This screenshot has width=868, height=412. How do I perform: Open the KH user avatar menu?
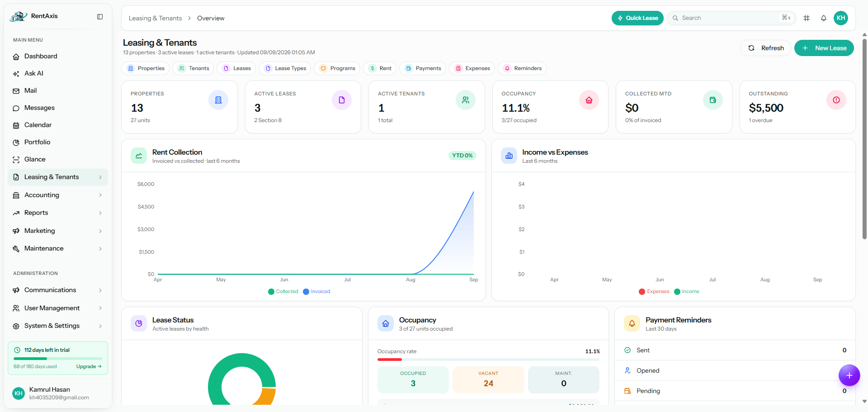841,18
